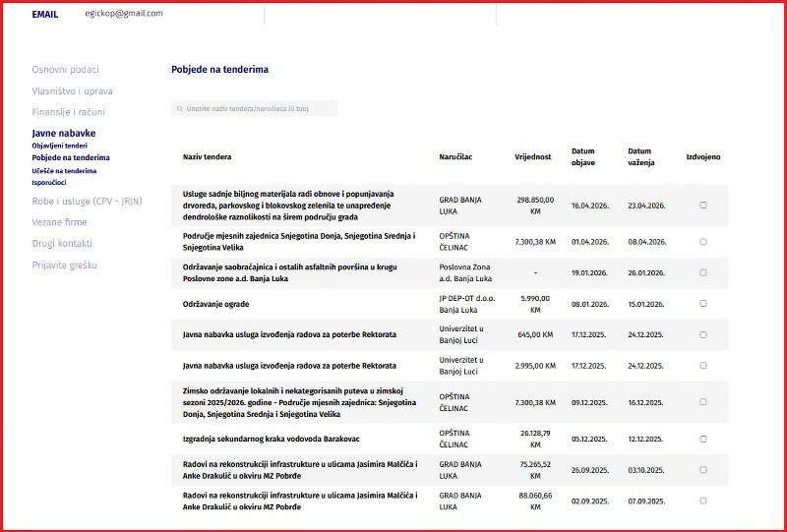
Task: Select checkbox for Poslovna Zona a.d. tender row
Action: click(703, 273)
